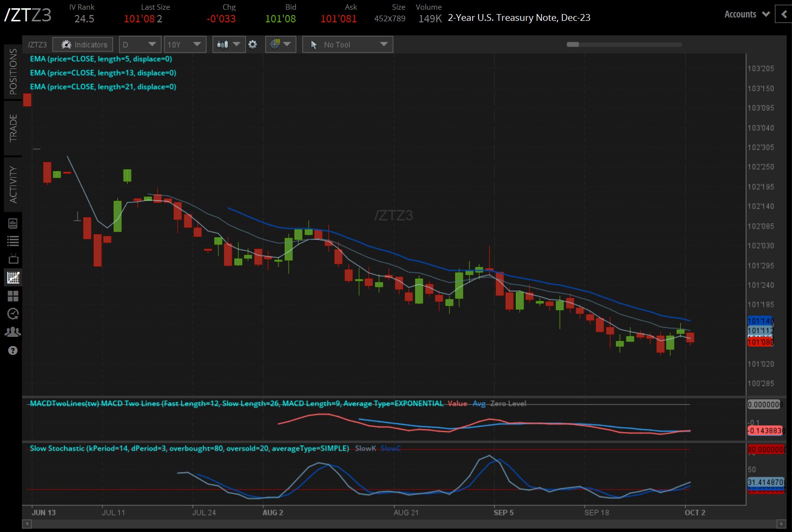The image size is (792, 532).
Task: Open the candlestick chart style dropdown
Action: coord(229,45)
